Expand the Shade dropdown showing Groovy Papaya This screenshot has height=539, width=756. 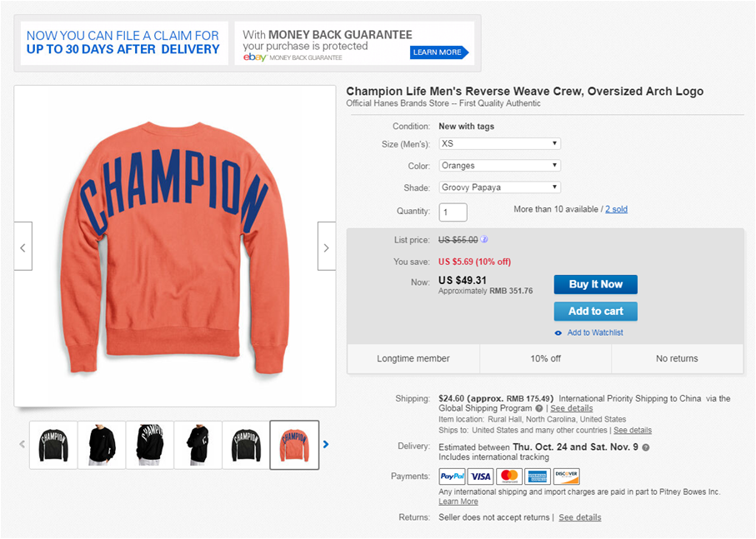tap(499, 187)
